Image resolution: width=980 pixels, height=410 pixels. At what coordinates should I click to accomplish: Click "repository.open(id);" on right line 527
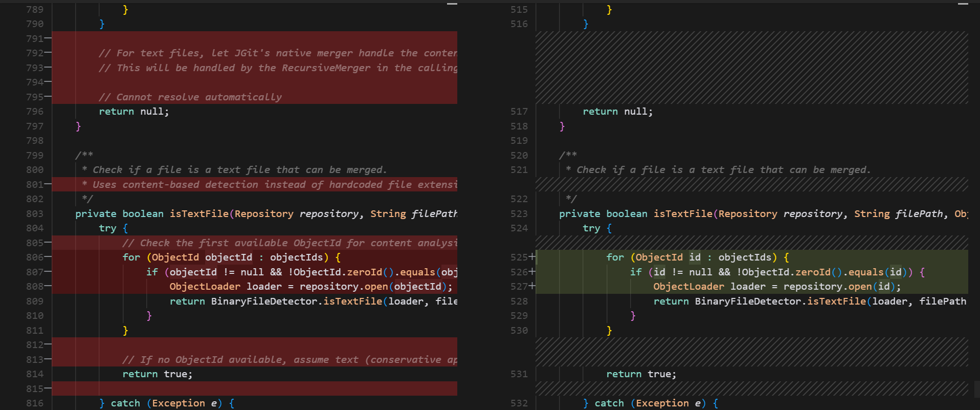point(842,286)
